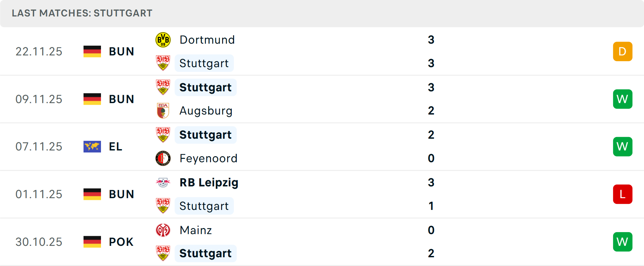Image resolution: width=644 pixels, height=266 pixels.
Task: Select the Last Matches: Stuttgart header
Action: click(82, 13)
